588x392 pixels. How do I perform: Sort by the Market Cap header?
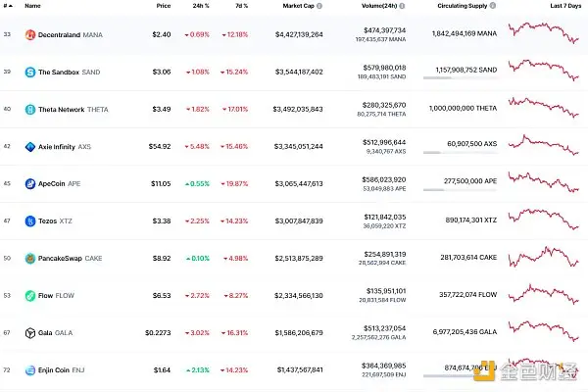(297, 6)
